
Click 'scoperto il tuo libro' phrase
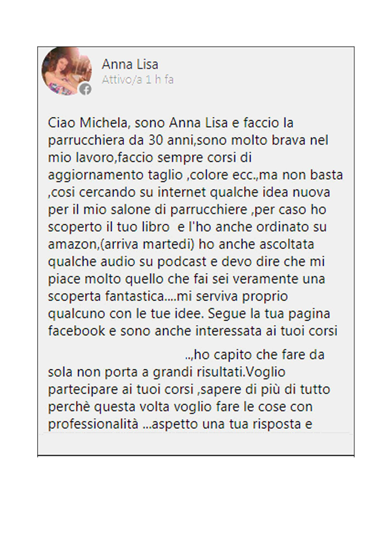(x=109, y=227)
